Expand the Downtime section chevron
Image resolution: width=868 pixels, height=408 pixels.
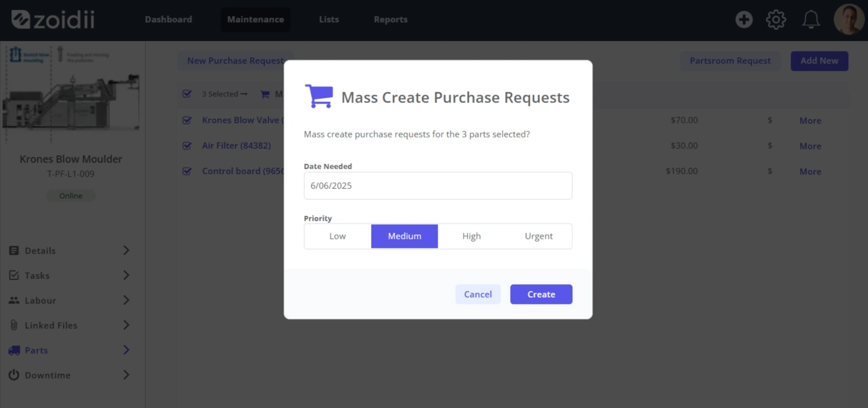click(126, 375)
